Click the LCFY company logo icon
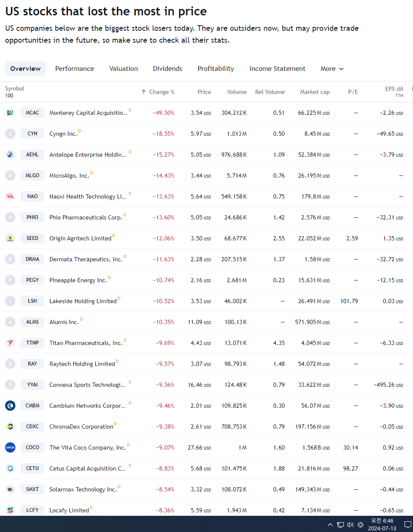 tap(10, 510)
